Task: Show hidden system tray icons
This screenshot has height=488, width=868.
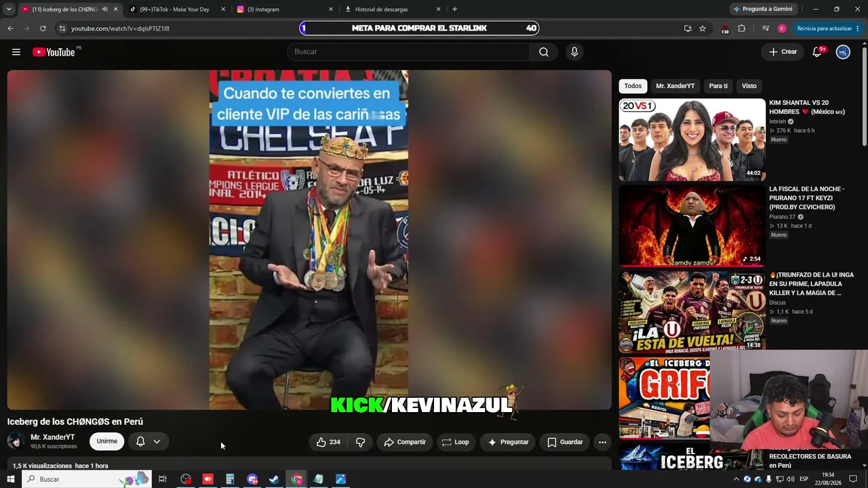Action: pyautogui.click(x=736, y=479)
